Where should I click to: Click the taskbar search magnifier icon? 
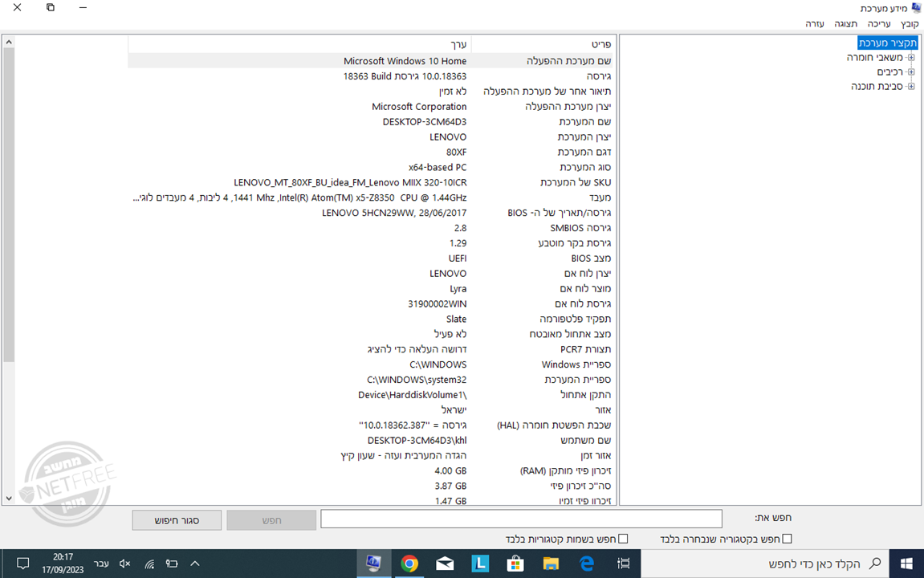(876, 564)
